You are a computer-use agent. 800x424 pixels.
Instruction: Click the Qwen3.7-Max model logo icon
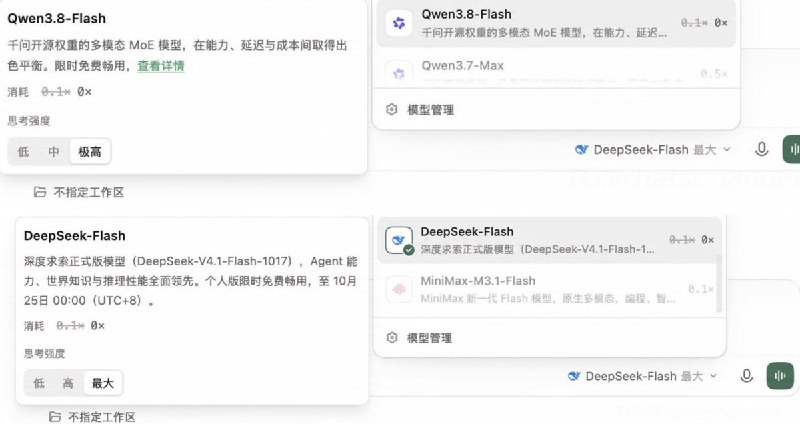point(399,73)
